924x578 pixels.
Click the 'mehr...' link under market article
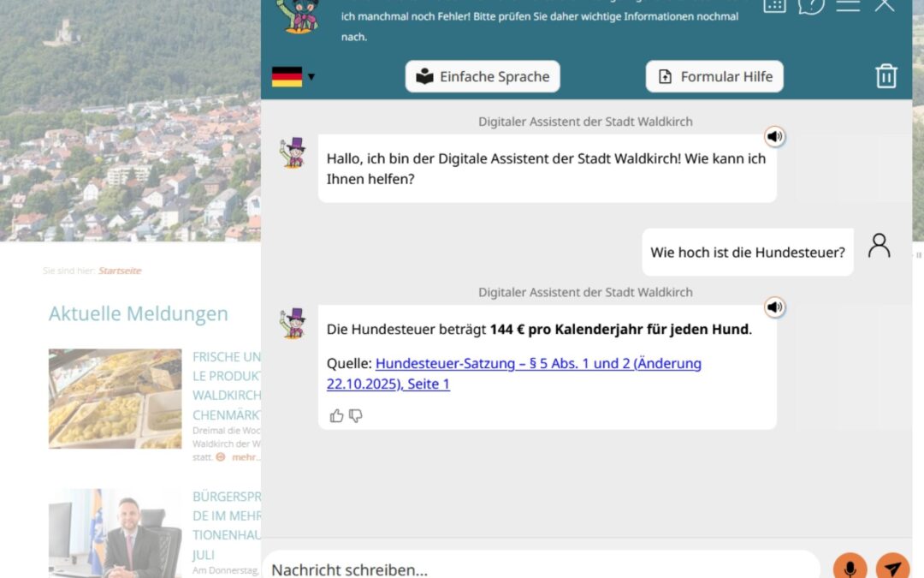[x=246, y=457]
